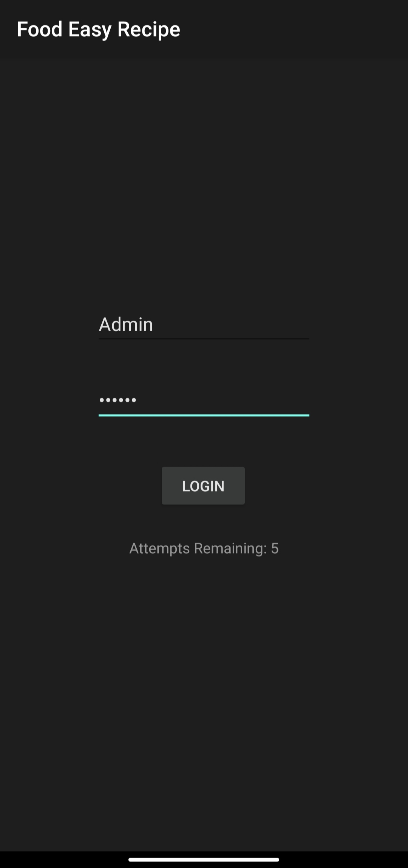
Task: Click the Food Easy Recipe title
Action: point(99,30)
